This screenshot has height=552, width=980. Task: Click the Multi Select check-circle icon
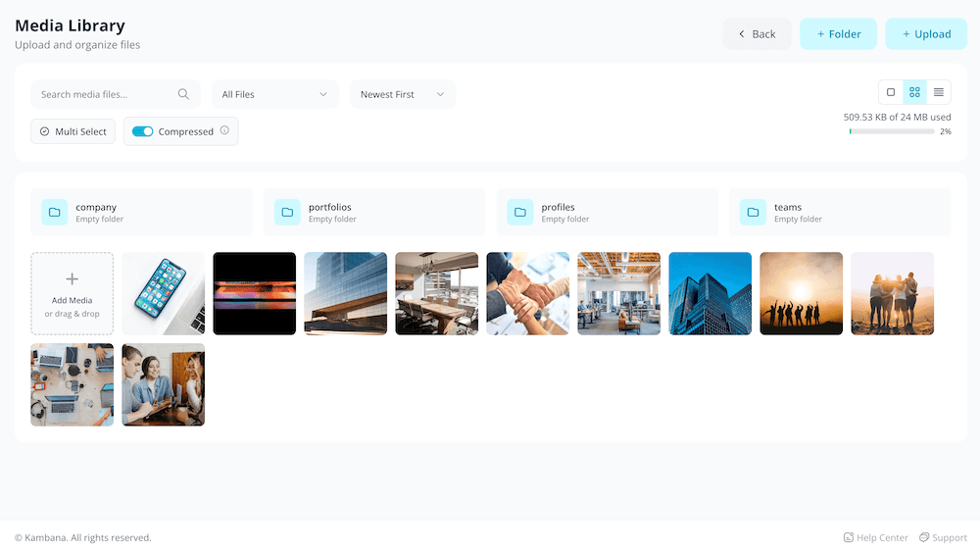44,131
